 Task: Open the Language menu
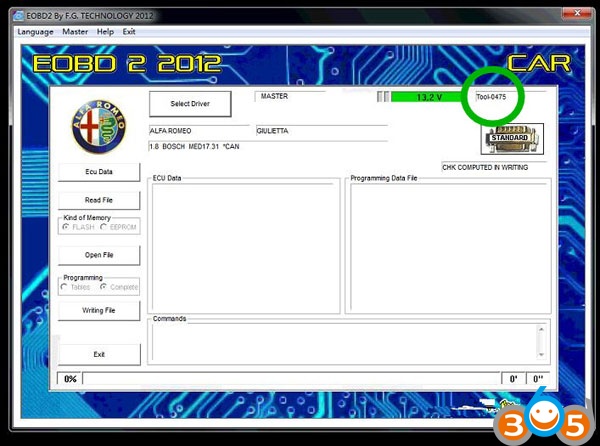[x=35, y=32]
